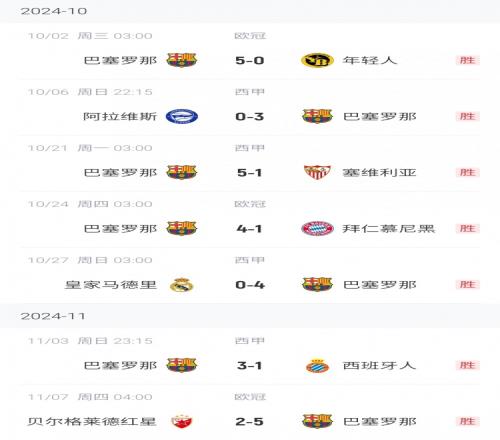The width and height of the screenshot is (500, 440).
Task: Click the Red Star Belgrade crest
Action: [x=182, y=421]
